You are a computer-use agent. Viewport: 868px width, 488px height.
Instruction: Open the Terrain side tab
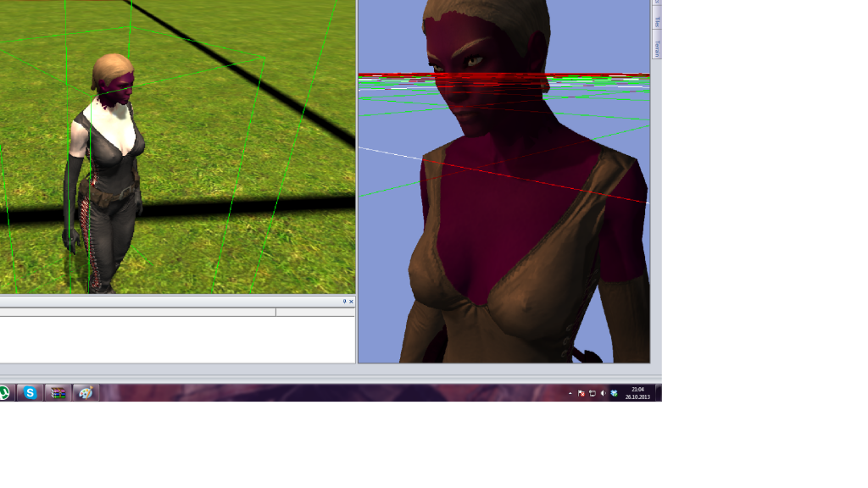click(x=656, y=47)
